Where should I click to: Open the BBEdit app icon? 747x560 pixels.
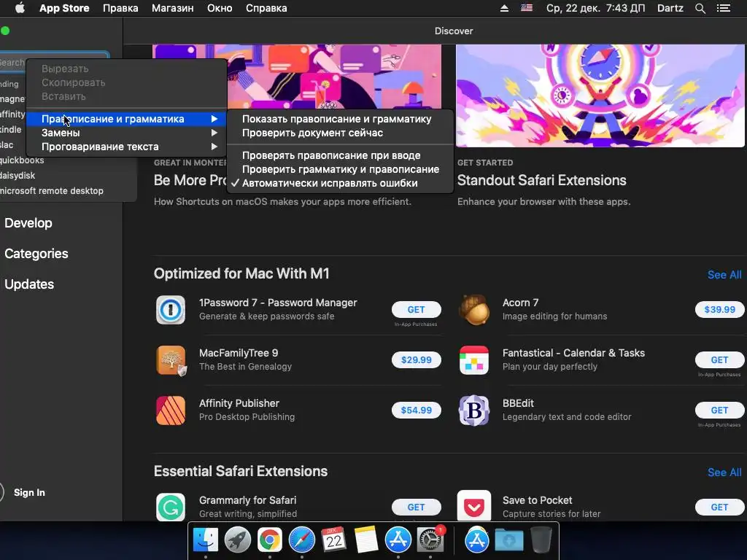click(x=474, y=411)
